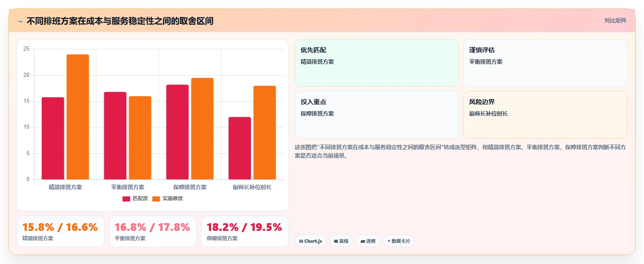Click the stat value 15.8% / 16.6%
The height and width of the screenshot is (264, 644).
60,227
